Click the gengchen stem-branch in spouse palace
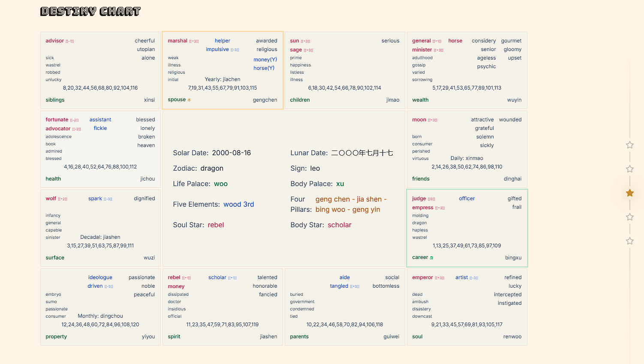 pos(265,100)
